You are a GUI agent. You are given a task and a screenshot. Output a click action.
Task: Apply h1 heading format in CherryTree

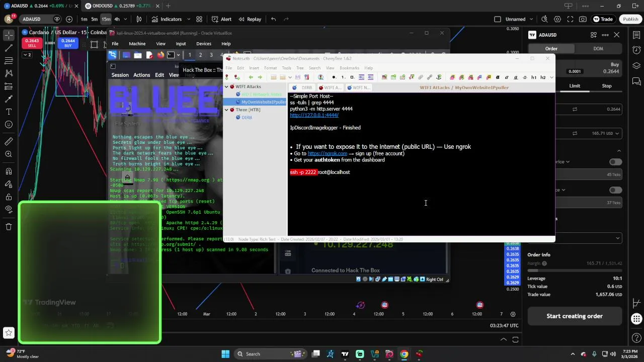534,77
